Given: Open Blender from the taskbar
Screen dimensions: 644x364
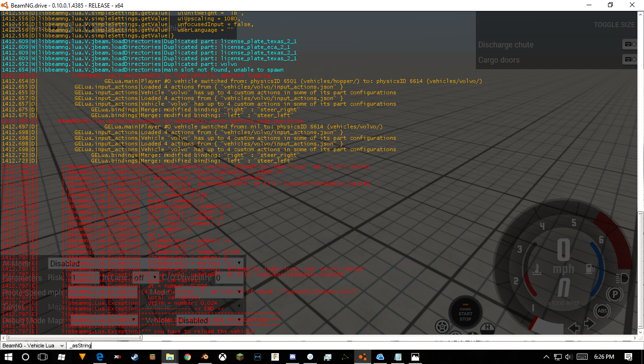Looking at the screenshot, I should coord(205,356).
